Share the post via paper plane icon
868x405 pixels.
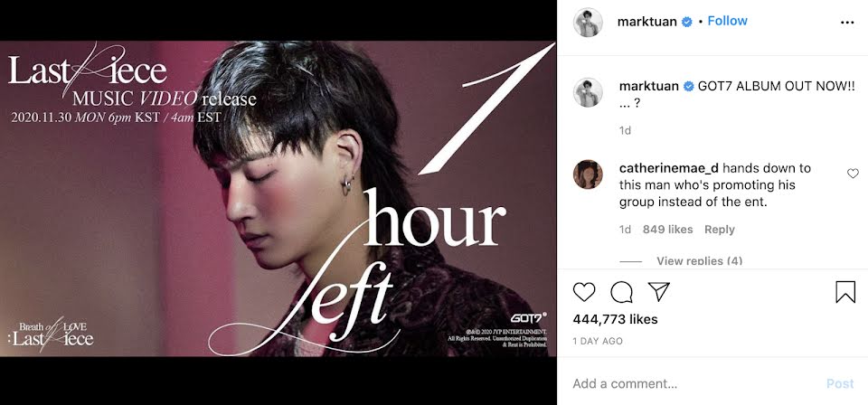pyautogui.click(x=659, y=291)
